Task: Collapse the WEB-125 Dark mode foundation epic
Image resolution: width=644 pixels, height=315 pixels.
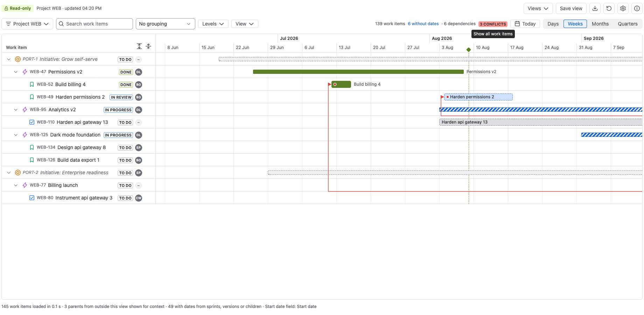Action: (x=16, y=135)
